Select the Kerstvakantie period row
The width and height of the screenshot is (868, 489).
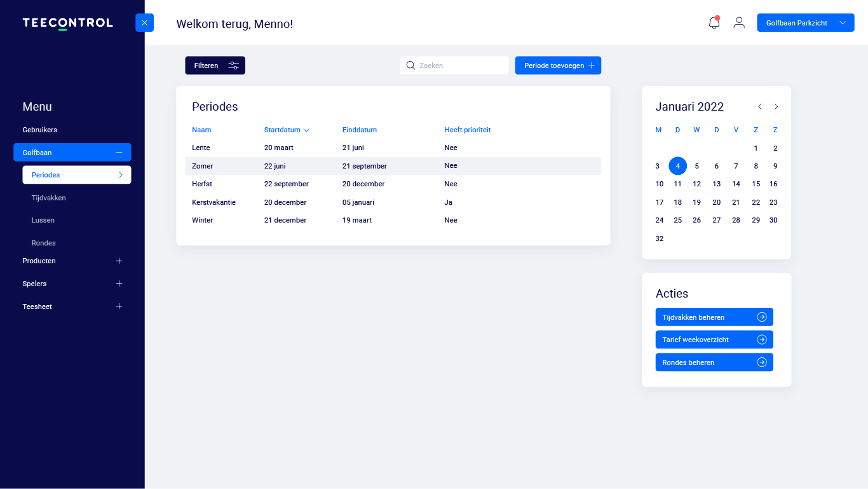pos(393,202)
